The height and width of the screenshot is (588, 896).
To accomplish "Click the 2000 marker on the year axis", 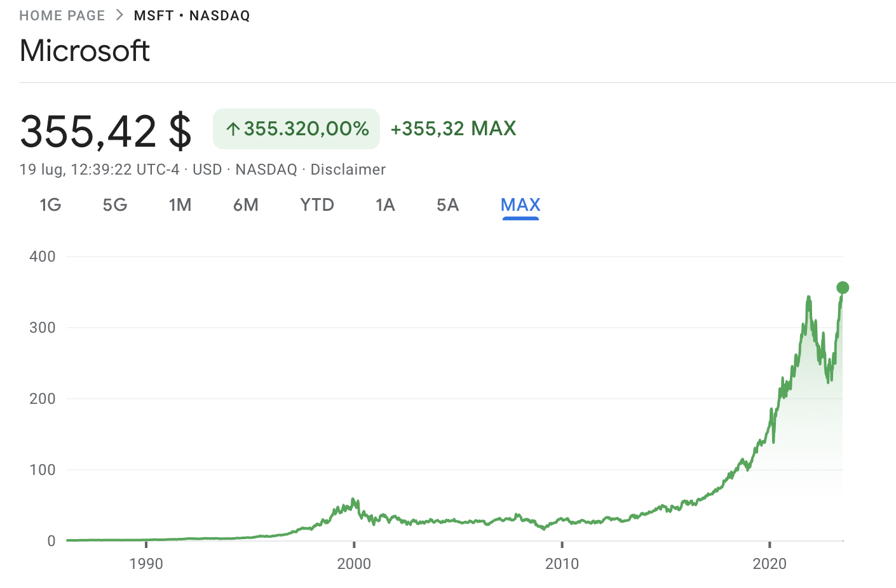I will coord(354,563).
